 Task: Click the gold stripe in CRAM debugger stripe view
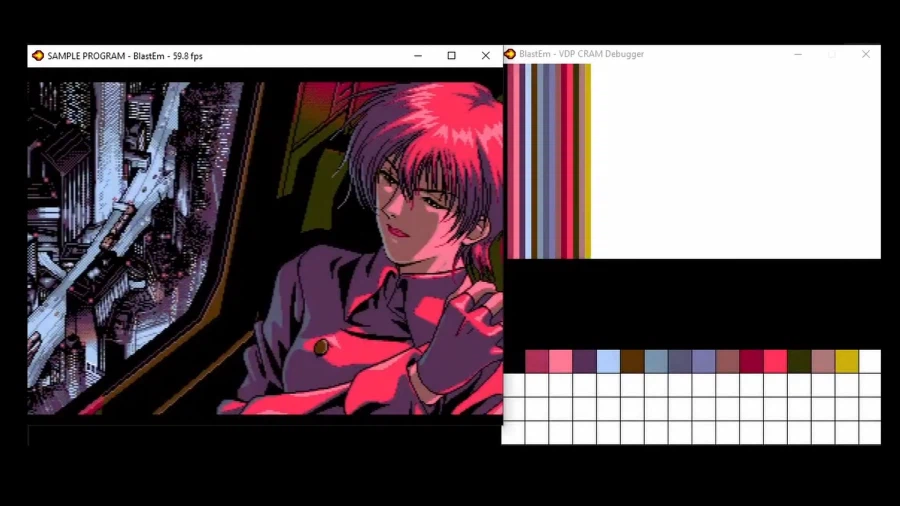coord(588,161)
